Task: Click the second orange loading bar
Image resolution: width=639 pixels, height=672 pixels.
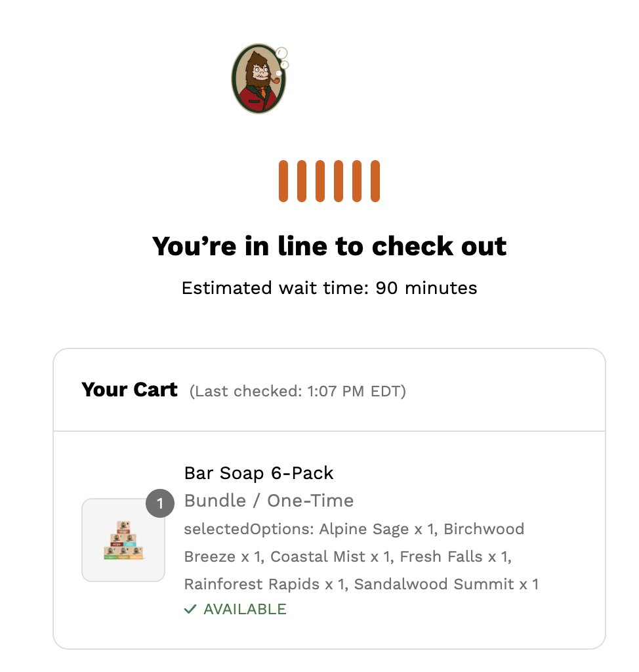Action: coord(302,181)
